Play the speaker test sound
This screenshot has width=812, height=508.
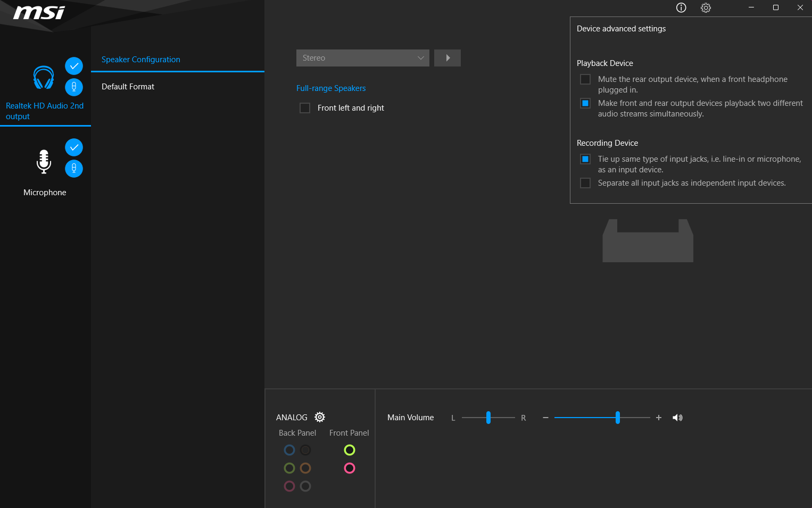click(x=448, y=58)
